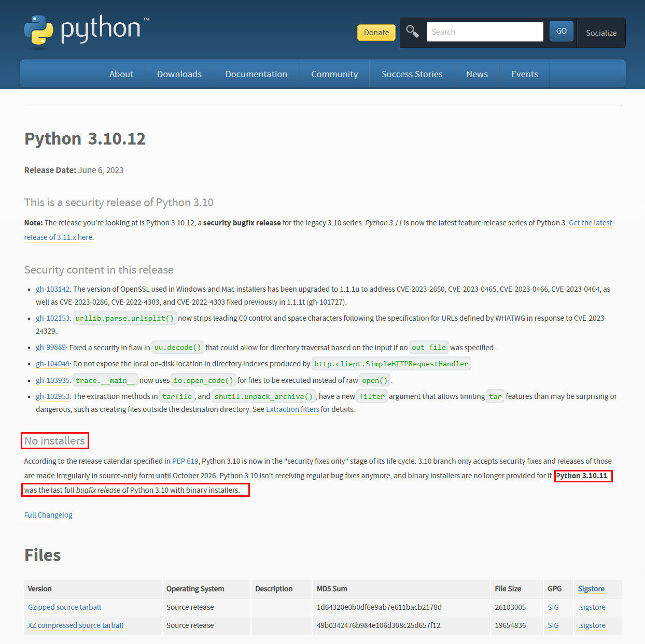Screen dimensions: 645x644
Task: Open the News section
Action: click(476, 74)
